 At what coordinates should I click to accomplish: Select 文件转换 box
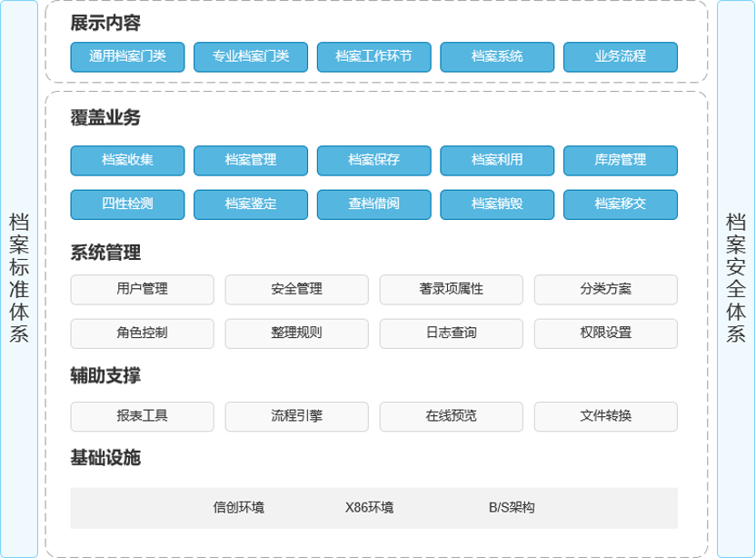pyautogui.click(x=605, y=416)
